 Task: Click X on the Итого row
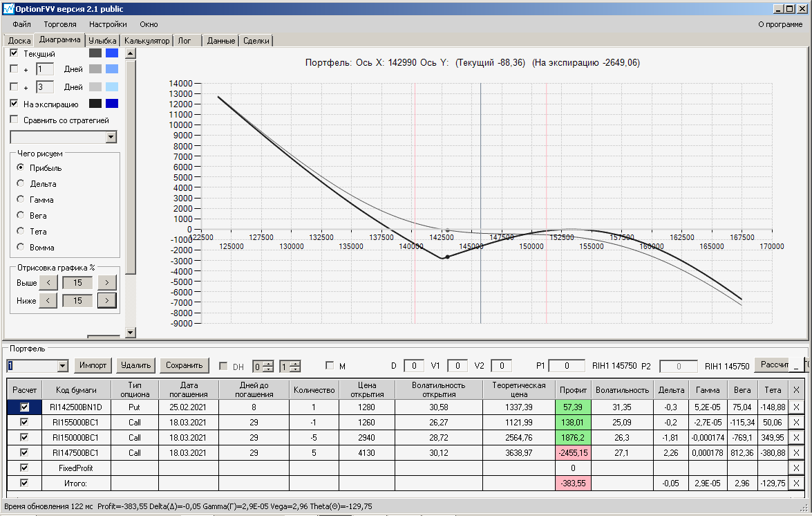click(x=796, y=483)
